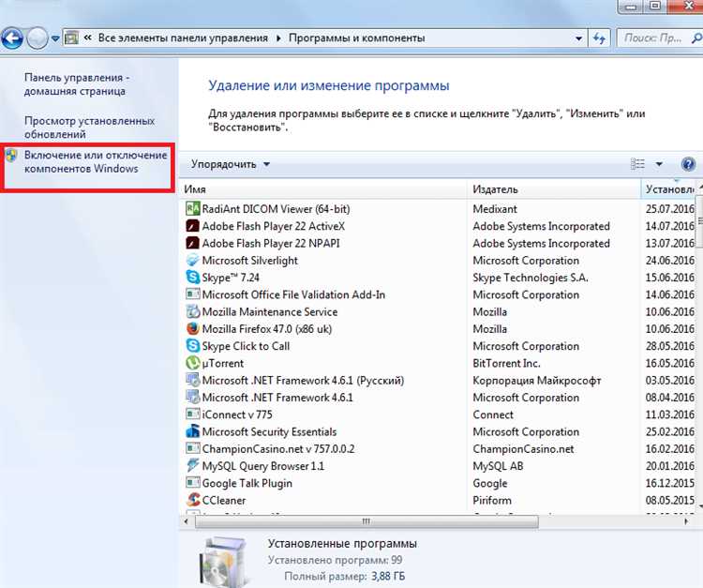Expand the view options dropdown arrow
This screenshot has height=588, width=703.
click(x=659, y=164)
